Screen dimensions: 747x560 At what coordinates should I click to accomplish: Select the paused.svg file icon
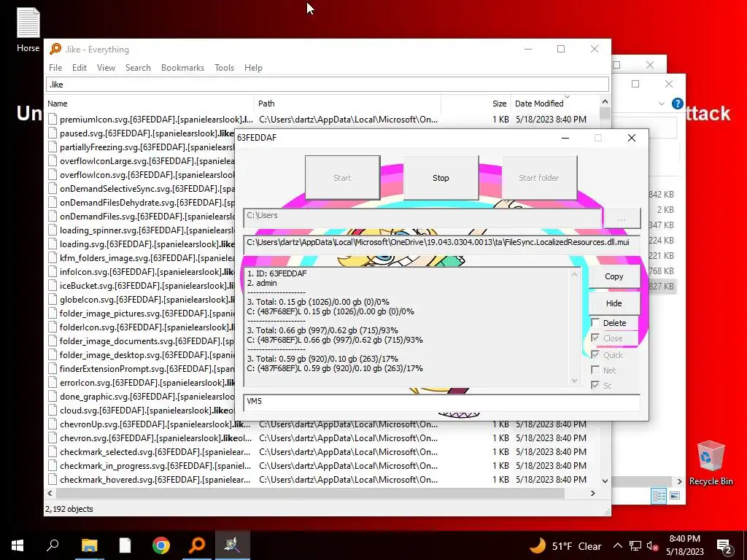pos(53,133)
